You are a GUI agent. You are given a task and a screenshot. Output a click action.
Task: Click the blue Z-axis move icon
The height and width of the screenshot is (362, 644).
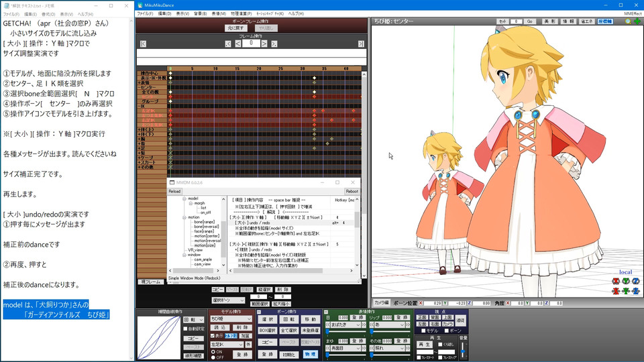click(635, 291)
